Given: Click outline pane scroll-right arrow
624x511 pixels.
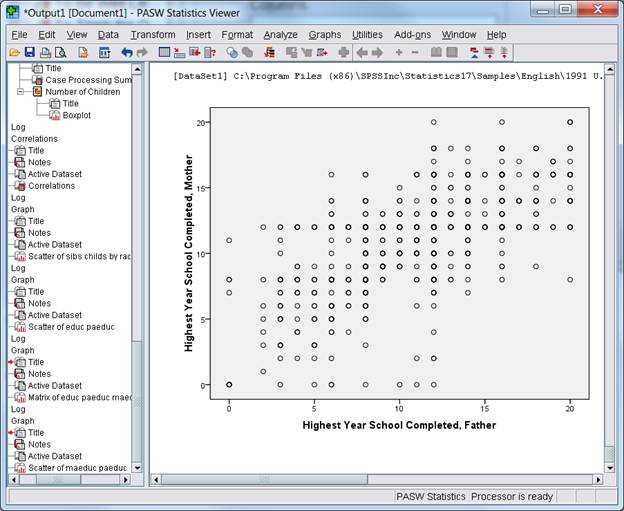Looking at the screenshot, I should pos(126,480).
